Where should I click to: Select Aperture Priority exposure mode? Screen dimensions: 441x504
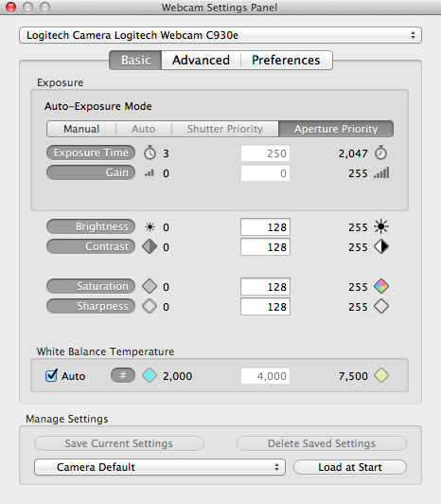click(336, 129)
